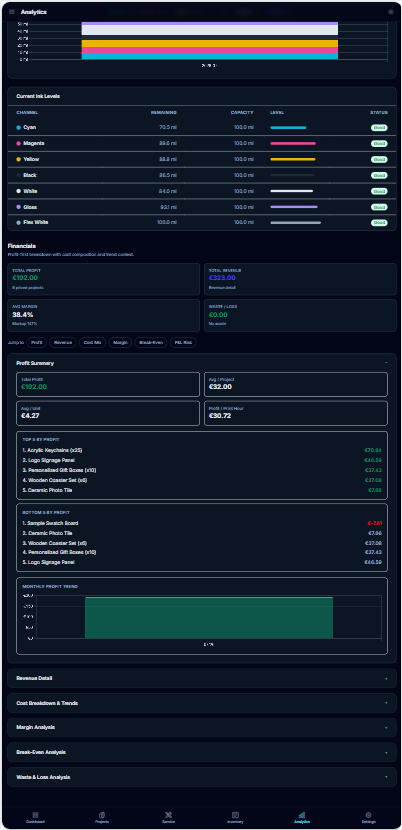Expand the Break-Even Analysis section
Image resolution: width=402 pixels, height=830 pixels.
click(202, 752)
